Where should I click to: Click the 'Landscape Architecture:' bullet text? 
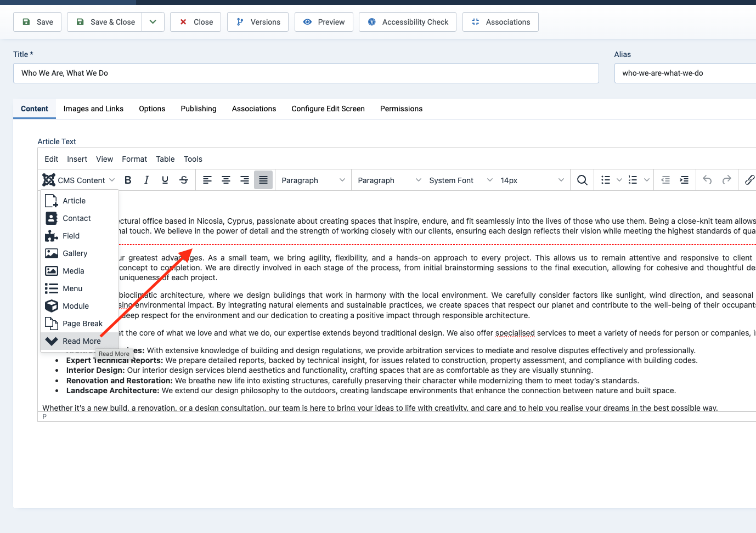(113, 390)
